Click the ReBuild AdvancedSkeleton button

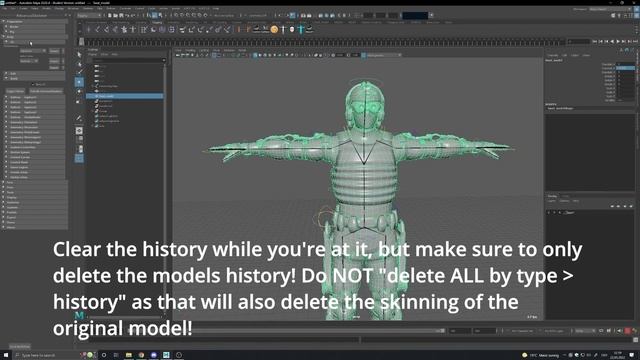(x=46, y=91)
